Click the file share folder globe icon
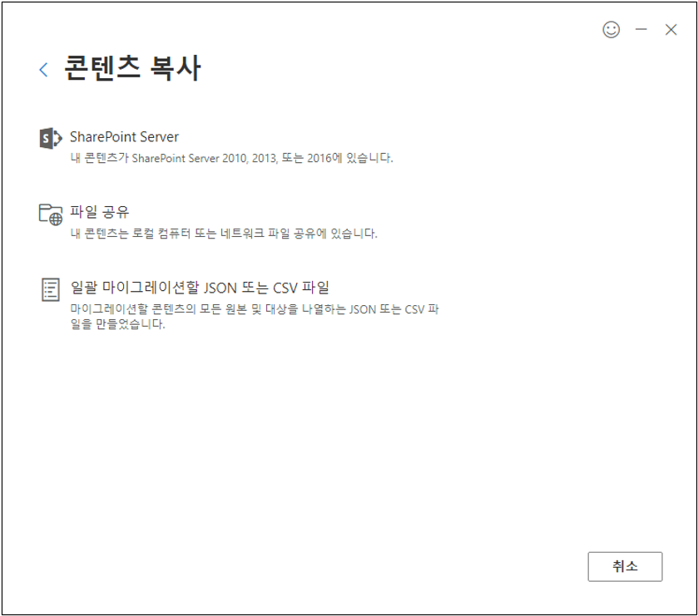This screenshot has width=698, height=616. 51,214
